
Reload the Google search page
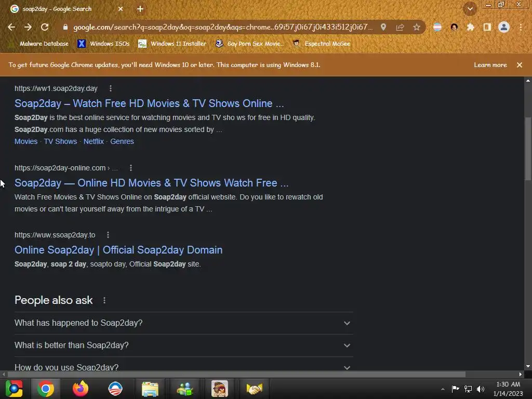coord(45,27)
